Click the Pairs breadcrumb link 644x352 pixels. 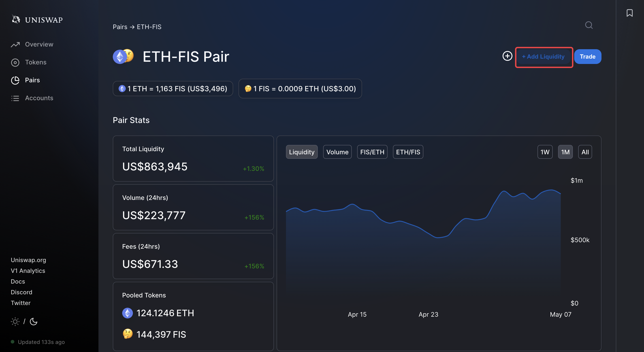click(x=120, y=27)
